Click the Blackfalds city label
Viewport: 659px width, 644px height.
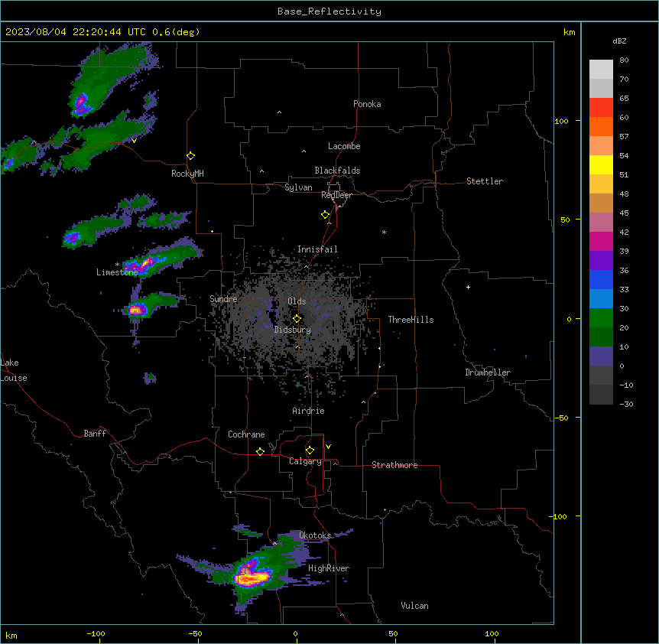click(337, 171)
